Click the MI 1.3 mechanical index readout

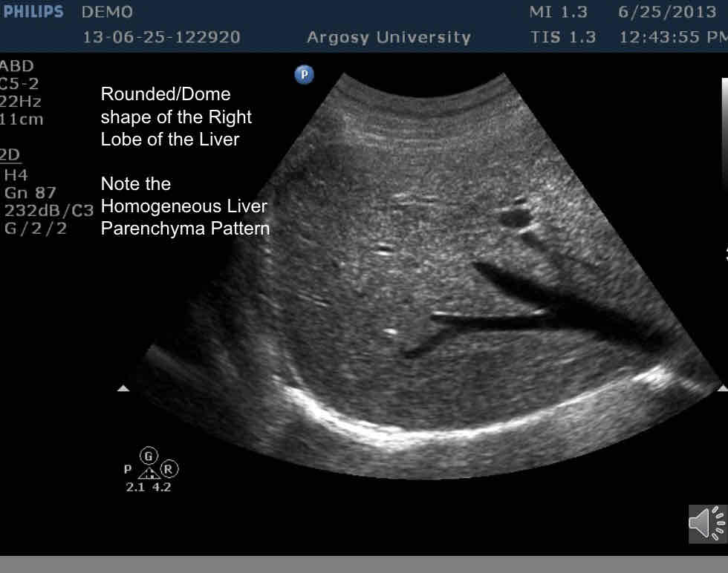tap(558, 12)
